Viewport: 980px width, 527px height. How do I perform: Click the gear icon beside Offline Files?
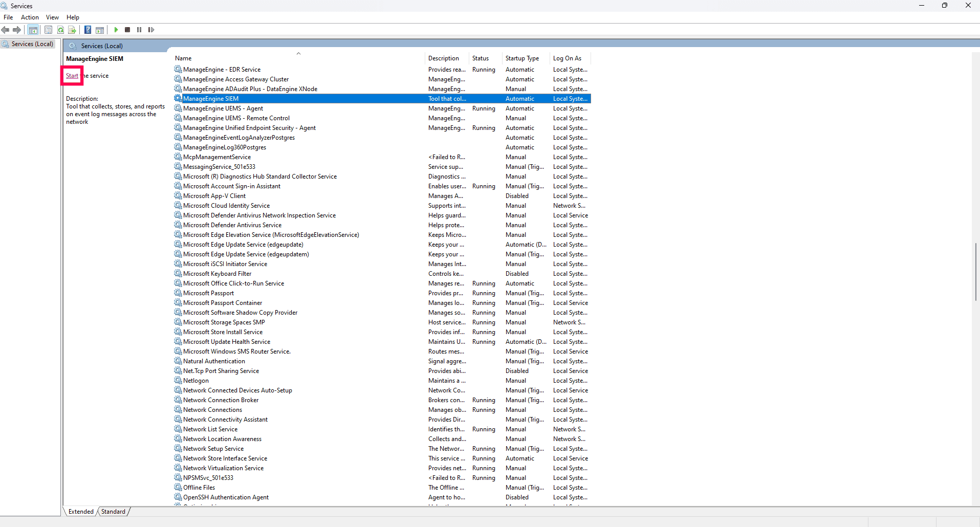[178, 487]
